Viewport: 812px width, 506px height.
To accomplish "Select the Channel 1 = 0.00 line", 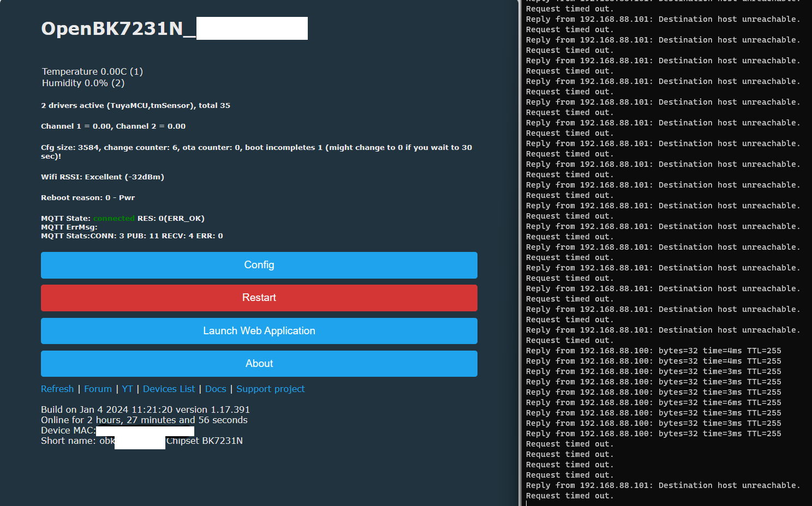I will (x=113, y=126).
